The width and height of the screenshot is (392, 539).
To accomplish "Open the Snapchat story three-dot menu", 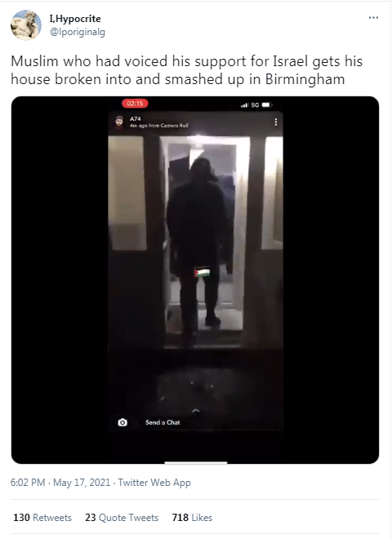I will coord(276,122).
